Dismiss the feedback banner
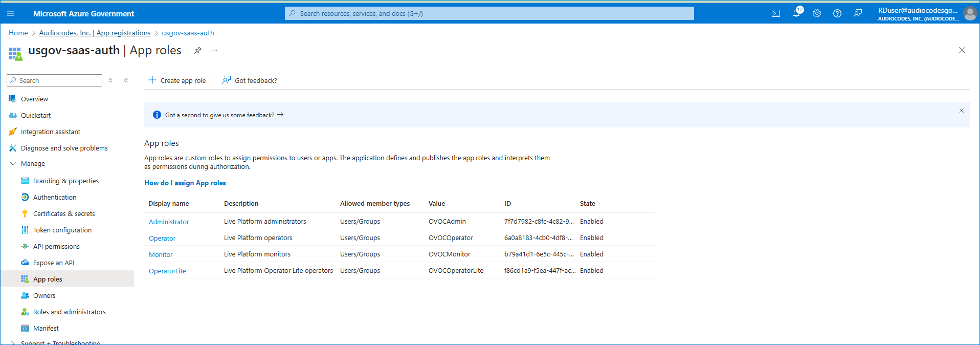 coord(961,111)
